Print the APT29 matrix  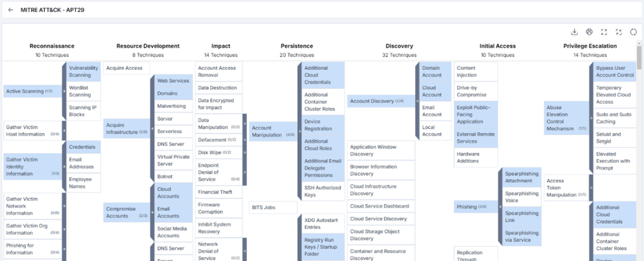tap(589, 32)
